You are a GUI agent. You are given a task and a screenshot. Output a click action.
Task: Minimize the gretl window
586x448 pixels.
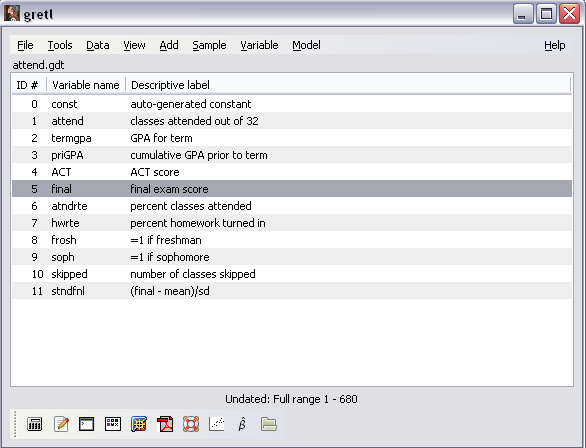click(523, 14)
